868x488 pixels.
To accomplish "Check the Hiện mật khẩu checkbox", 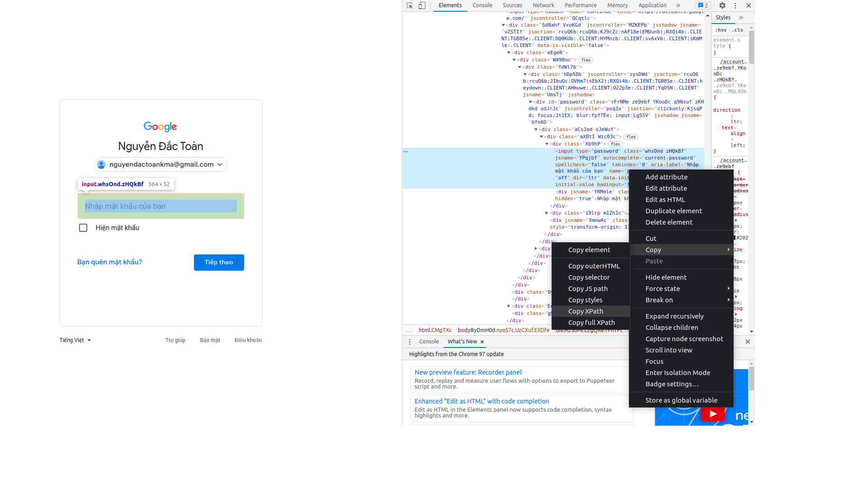I will [83, 228].
